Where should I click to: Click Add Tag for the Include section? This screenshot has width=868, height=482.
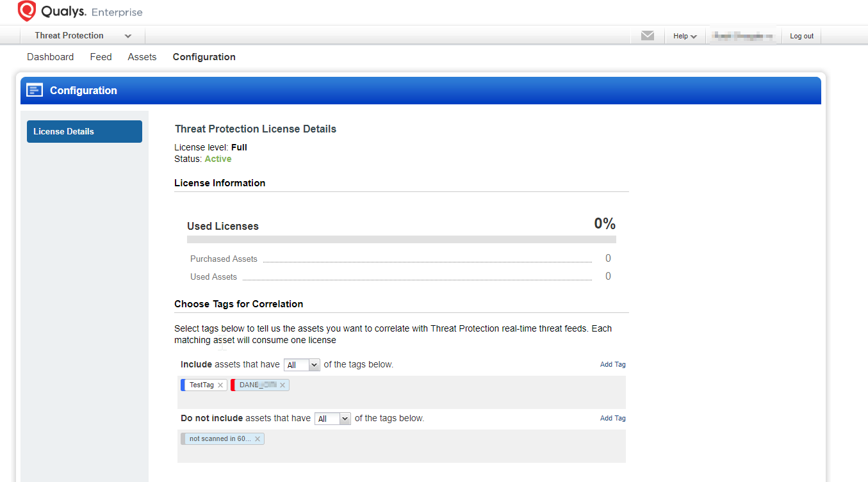coord(613,365)
